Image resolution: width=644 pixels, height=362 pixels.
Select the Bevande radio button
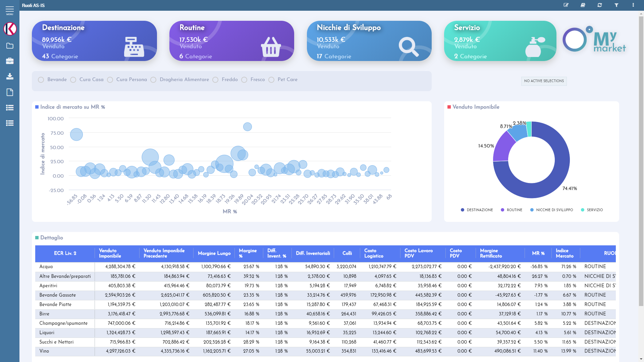[x=41, y=79]
